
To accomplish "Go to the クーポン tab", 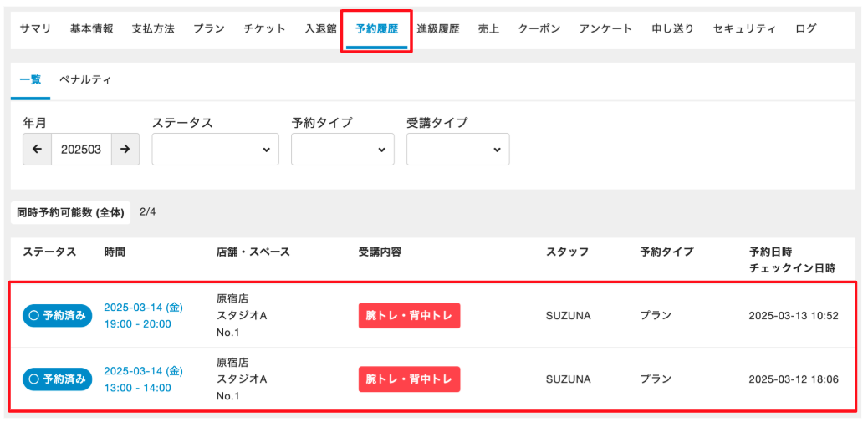I will 539,28.
